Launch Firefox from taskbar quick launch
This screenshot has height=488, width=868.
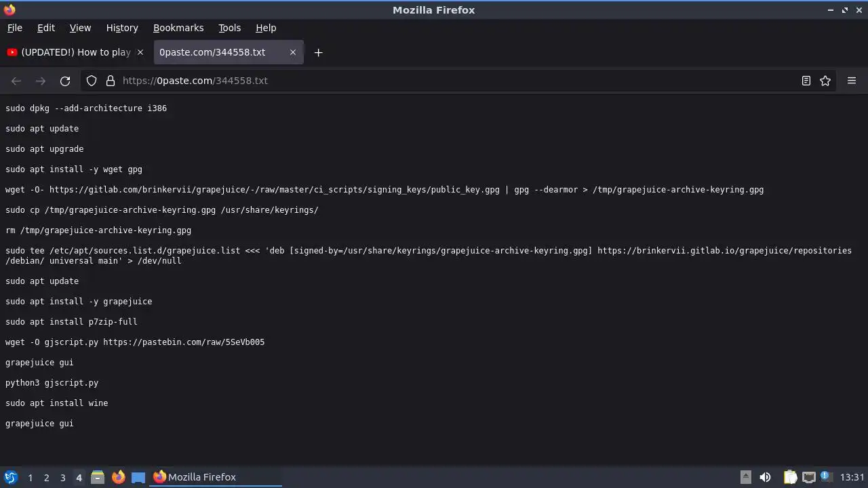[x=118, y=477]
